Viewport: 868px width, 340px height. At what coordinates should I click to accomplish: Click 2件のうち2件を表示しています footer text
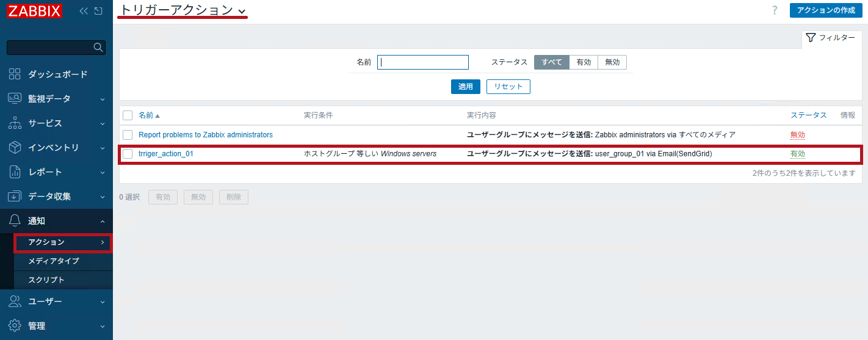804,173
